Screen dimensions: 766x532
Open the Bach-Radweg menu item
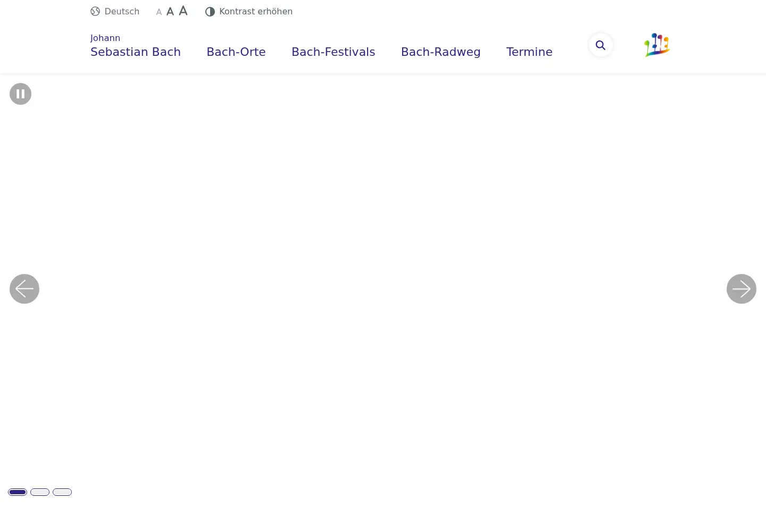tap(441, 52)
